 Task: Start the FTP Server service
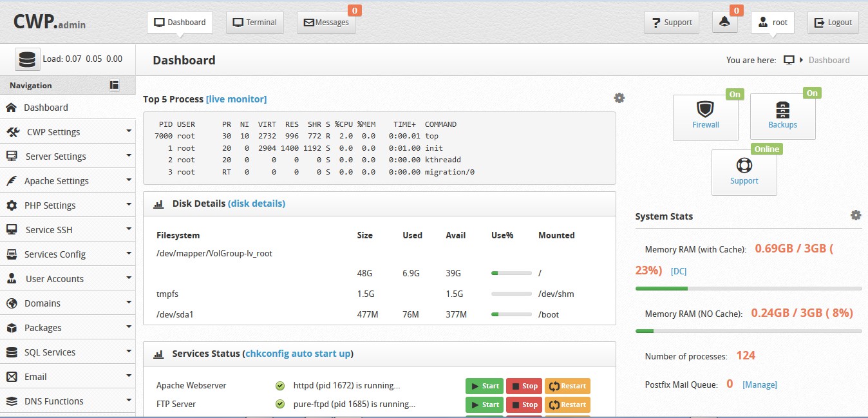(x=485, y=404)
